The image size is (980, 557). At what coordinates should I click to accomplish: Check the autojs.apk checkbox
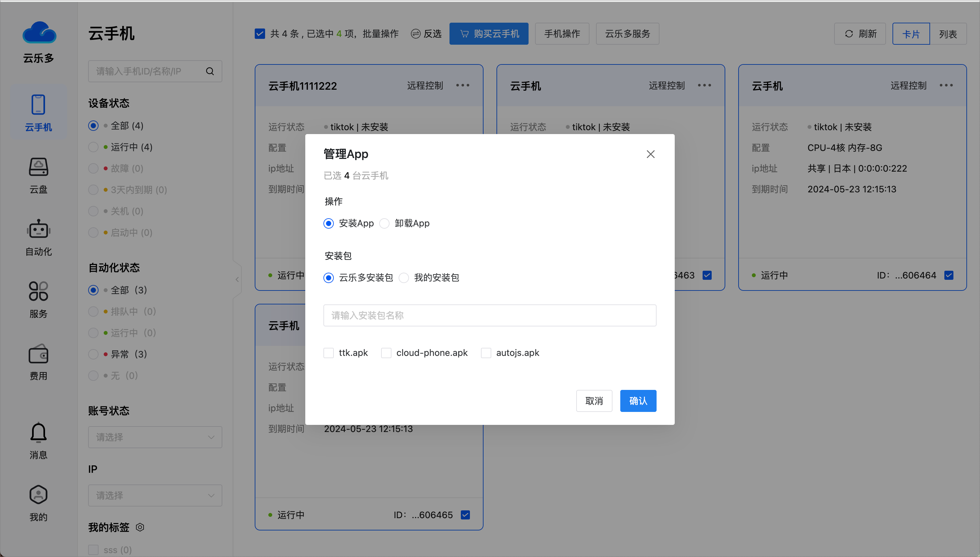(486, 353)
